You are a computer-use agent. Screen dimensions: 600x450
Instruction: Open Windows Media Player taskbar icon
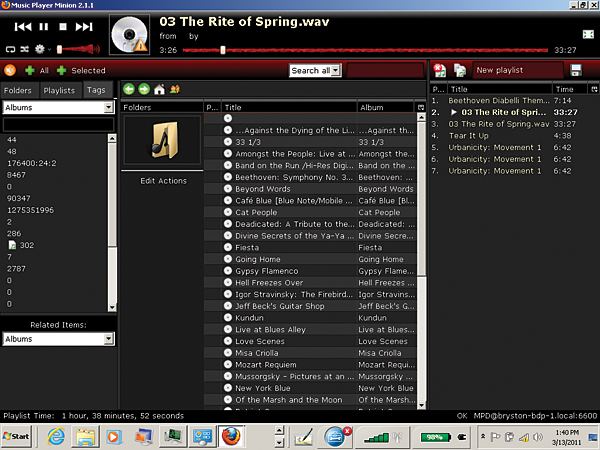114,437
